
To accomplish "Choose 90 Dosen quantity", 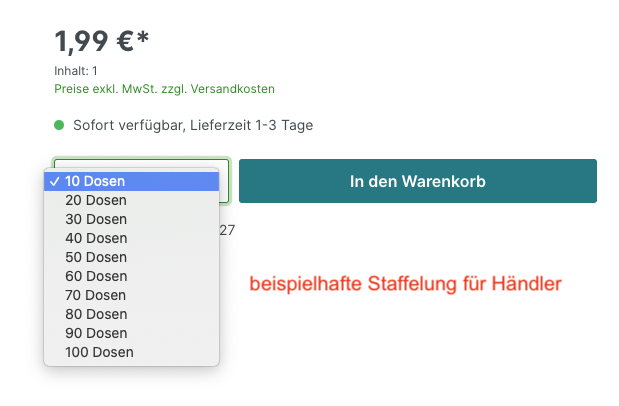I will click(x=96, y=333).
